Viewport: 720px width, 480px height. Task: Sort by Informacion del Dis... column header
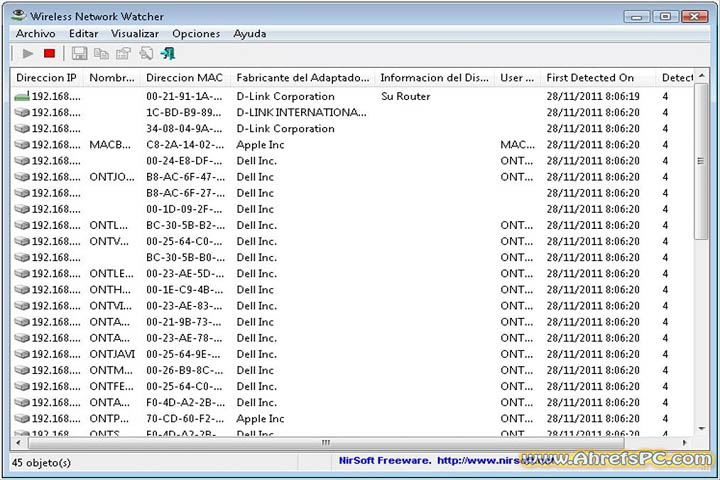435,78
